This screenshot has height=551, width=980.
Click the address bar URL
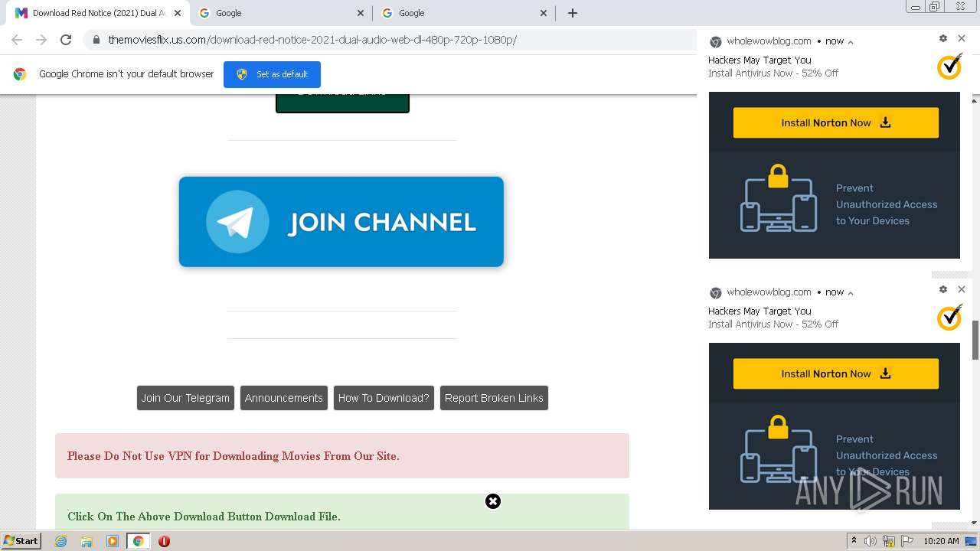pyautogui.click(x=312, y=40)
